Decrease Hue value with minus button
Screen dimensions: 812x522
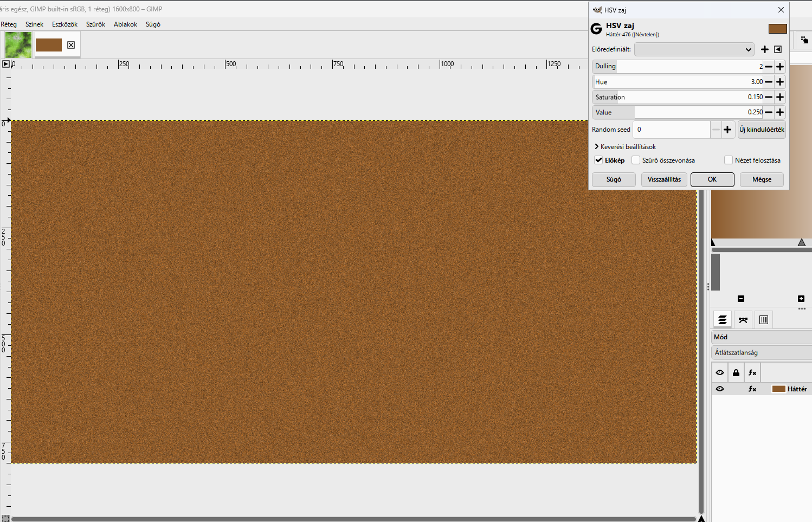click(x=769, y=82)
